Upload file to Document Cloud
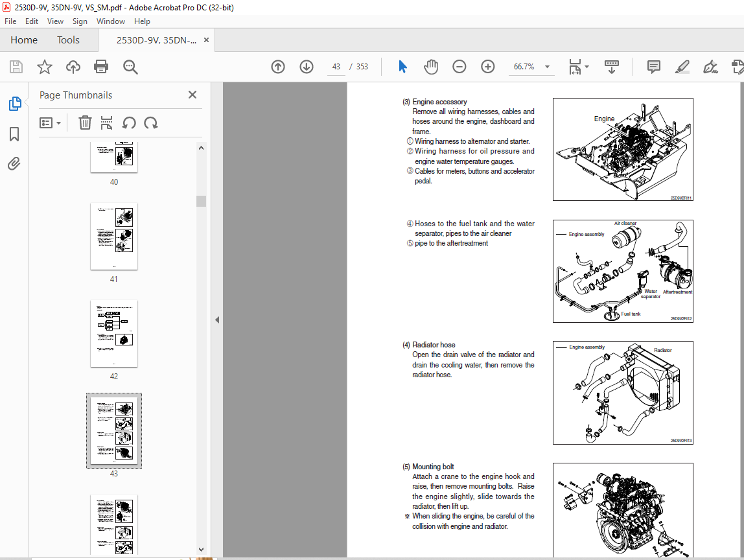744x560 pixels. (x=73, y=67)
